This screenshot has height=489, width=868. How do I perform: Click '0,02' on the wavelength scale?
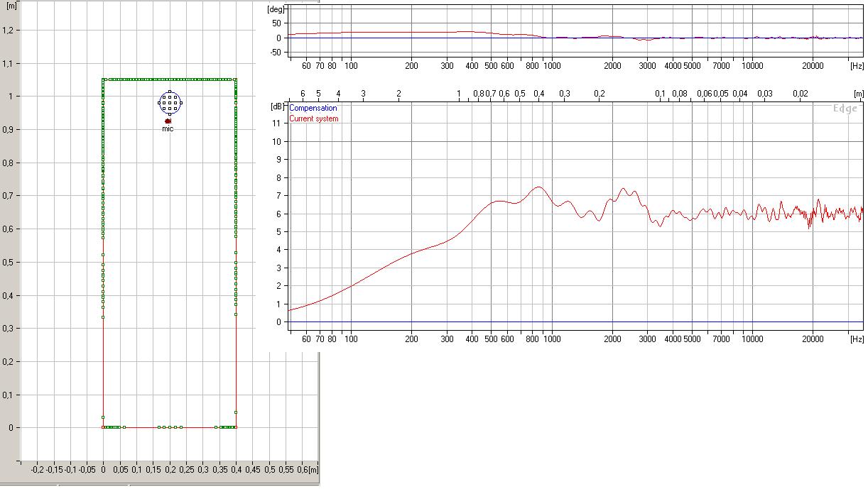pos(801,94)
